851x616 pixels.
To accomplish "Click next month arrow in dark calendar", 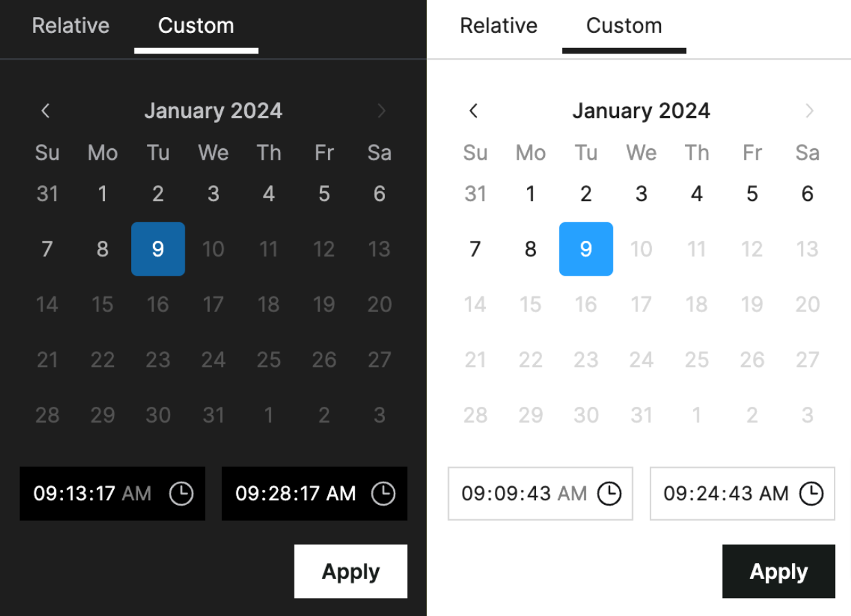I will coord(382,111).
